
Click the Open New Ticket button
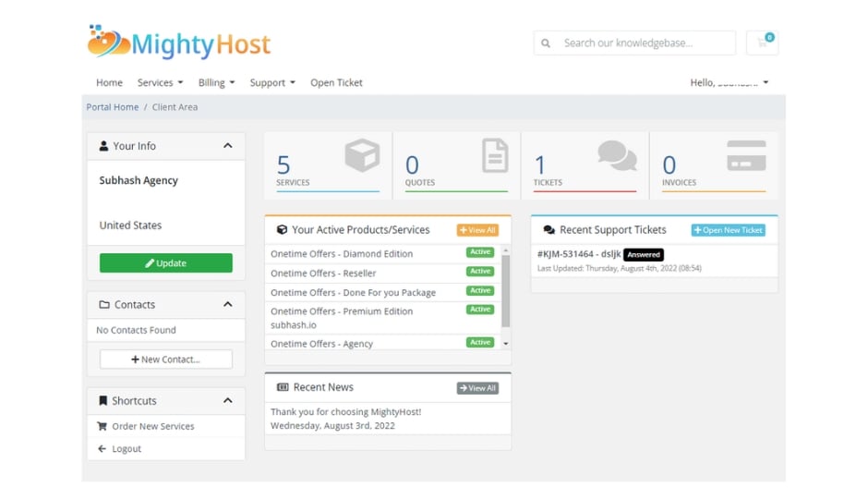coord(729,230)
